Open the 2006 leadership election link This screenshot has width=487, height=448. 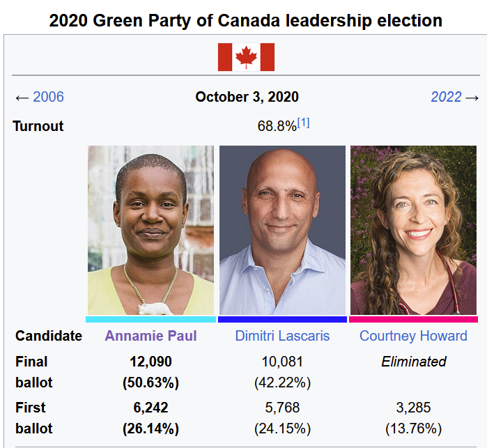[x=49, y=97]
